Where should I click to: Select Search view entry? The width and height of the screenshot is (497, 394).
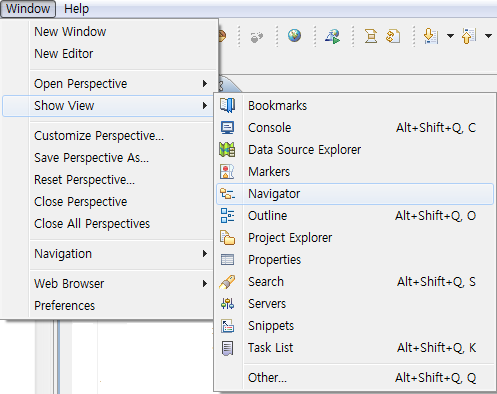[355, 282]
